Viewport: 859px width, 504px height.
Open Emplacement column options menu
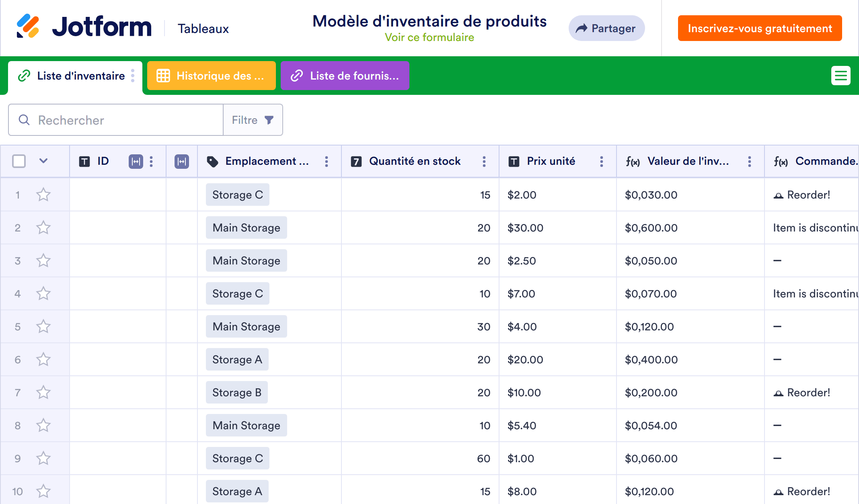[327, 162]
